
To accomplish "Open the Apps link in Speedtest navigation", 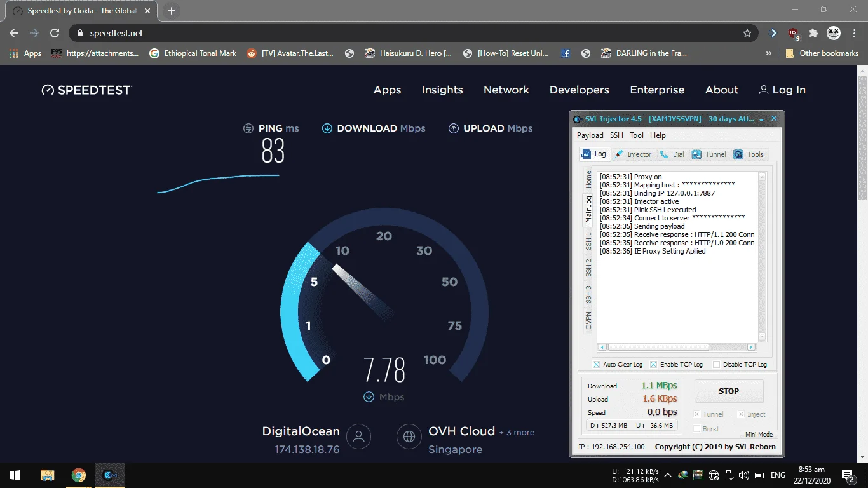I will click(x=387, y=90).
